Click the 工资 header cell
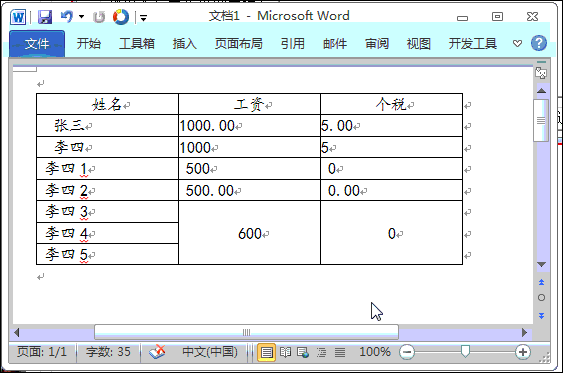 tap(249, 104)
